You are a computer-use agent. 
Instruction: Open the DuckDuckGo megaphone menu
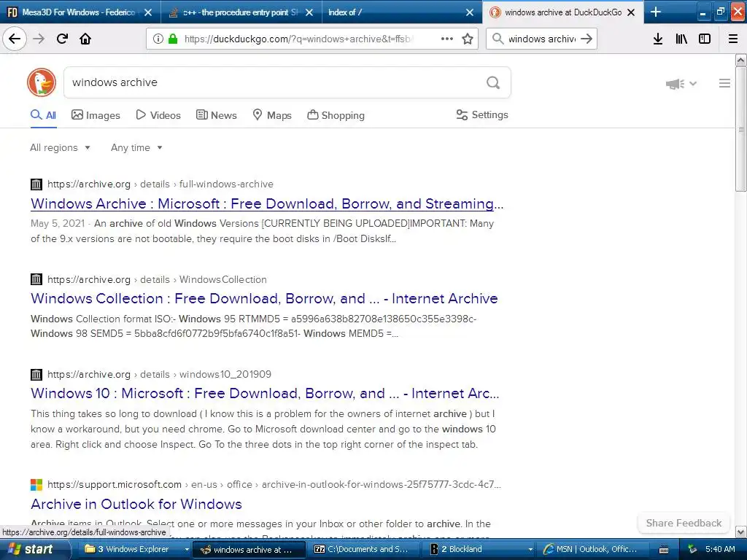tap(681, 84)
